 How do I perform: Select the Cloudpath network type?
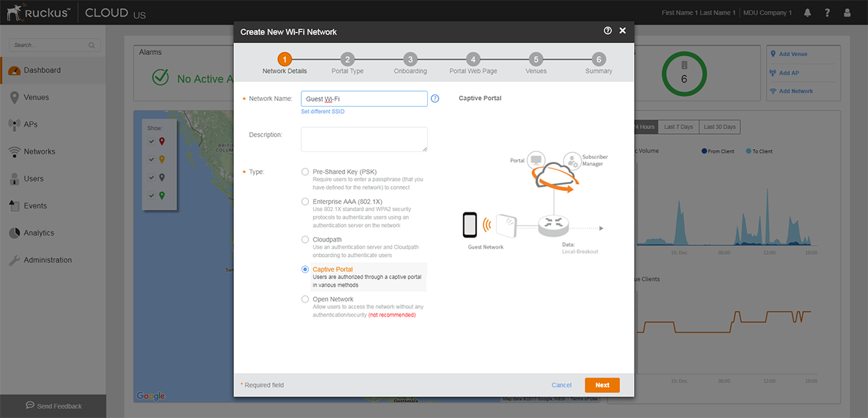(x=306, y=240)
